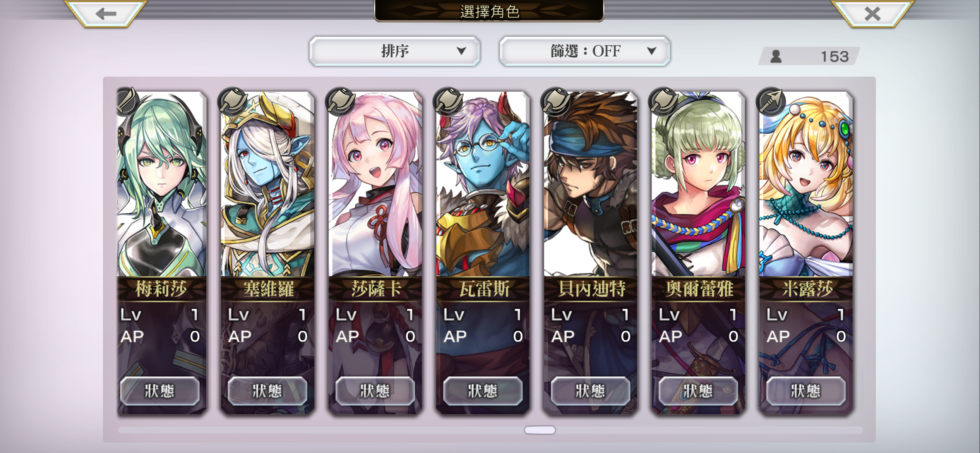Screen dimensions: 980x453
Task: Click the axe weapon icon on 瓦雷斯
Action: tap(448, 101)
